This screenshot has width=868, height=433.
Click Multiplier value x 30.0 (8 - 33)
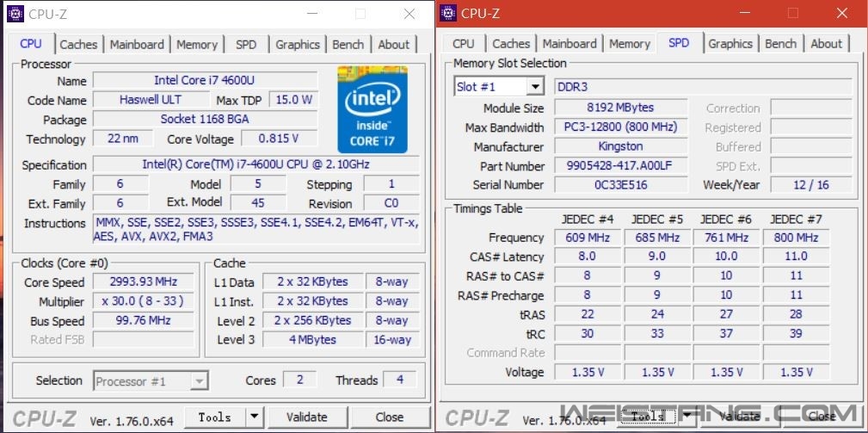pos(144,301)
